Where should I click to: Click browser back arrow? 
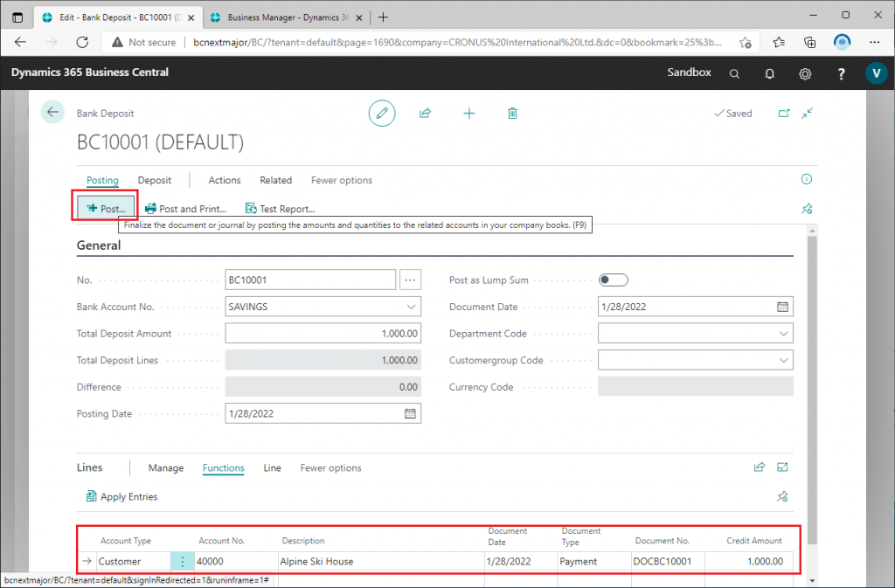21,42
